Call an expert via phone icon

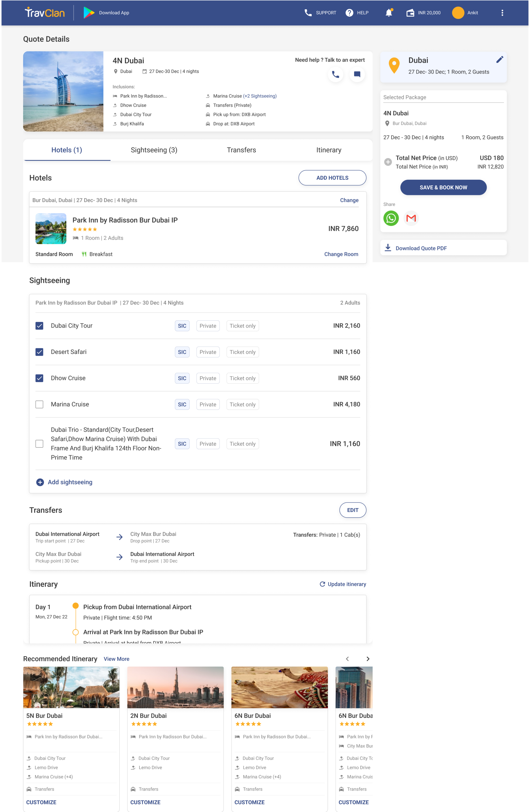[x=336, y=74]
